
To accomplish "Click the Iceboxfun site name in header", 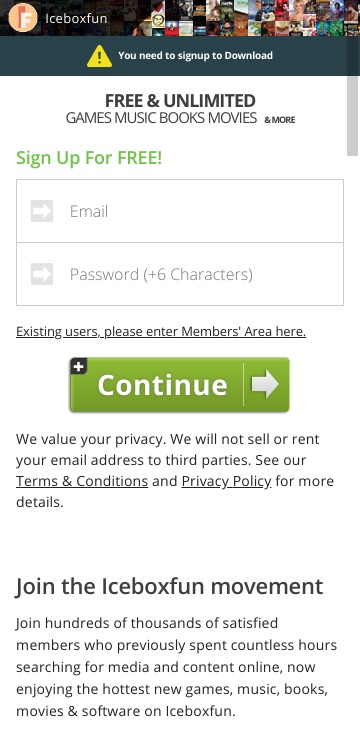I will (x=76, y=18).
